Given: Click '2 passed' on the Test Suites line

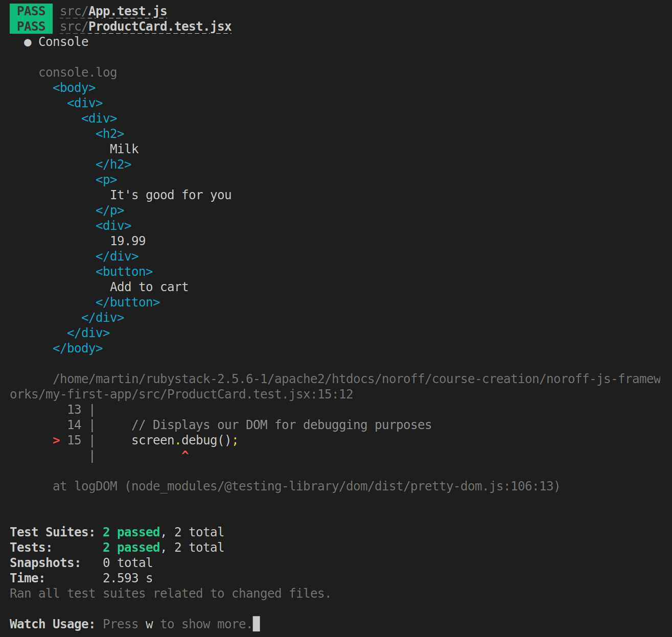Looking at the screenshot, I should 131,532.
